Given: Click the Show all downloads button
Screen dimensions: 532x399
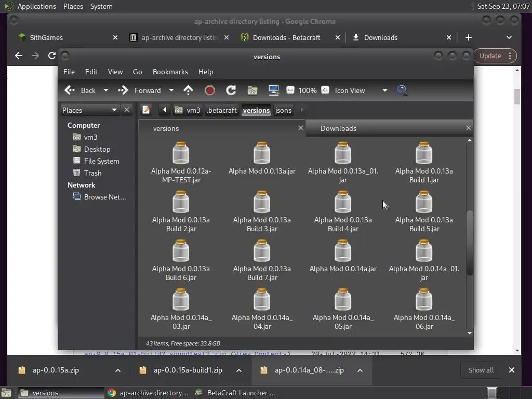Looking at the screenshot, I should [481, 370].
